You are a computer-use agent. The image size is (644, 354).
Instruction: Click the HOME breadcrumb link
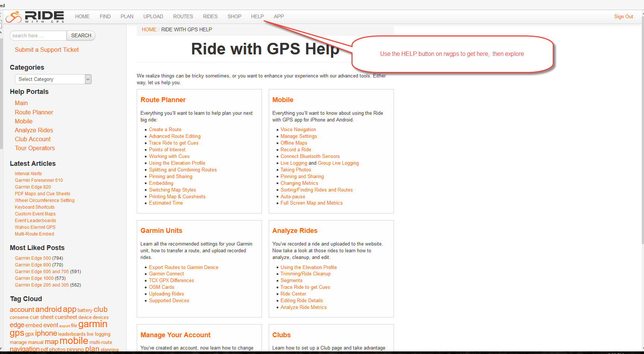pyautogui.click(x=149, y=29)
